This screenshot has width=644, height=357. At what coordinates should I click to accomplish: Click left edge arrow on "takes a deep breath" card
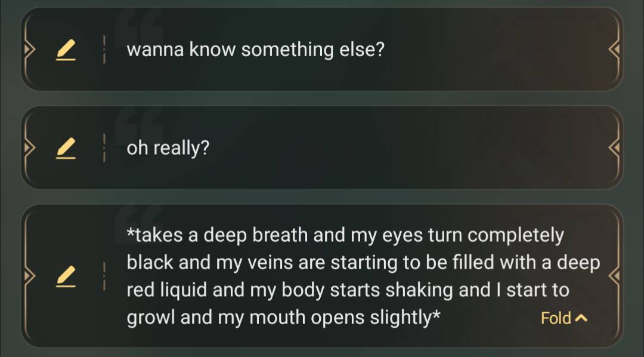[26, 276]
